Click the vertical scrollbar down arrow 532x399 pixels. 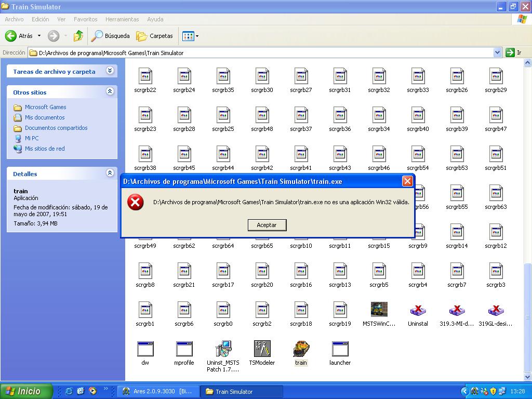click(528, 377)
